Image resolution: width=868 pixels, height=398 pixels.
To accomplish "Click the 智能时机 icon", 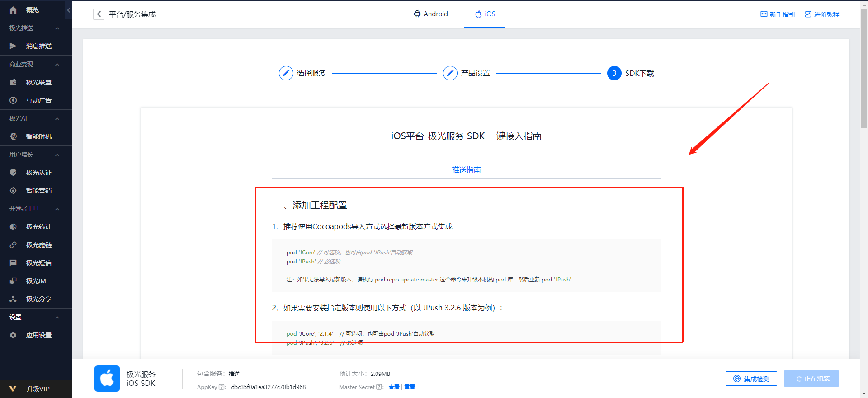I will point(13,136).
